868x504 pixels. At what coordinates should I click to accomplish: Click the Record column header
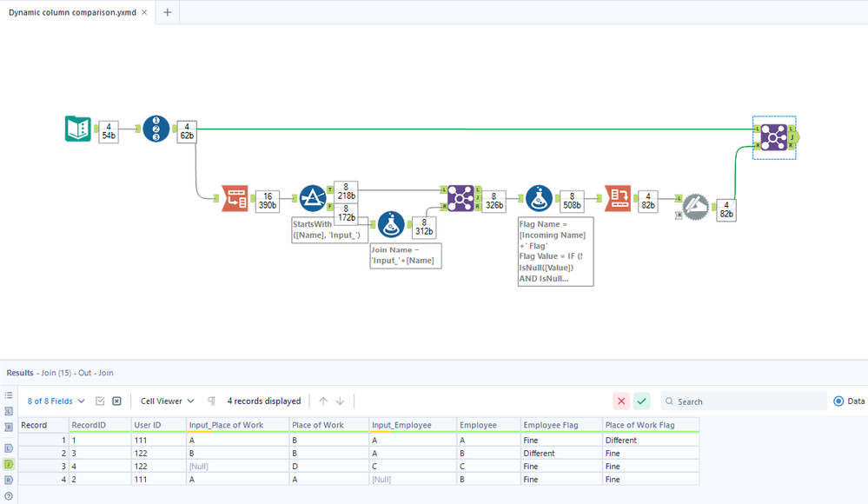[x=43, y=425]
